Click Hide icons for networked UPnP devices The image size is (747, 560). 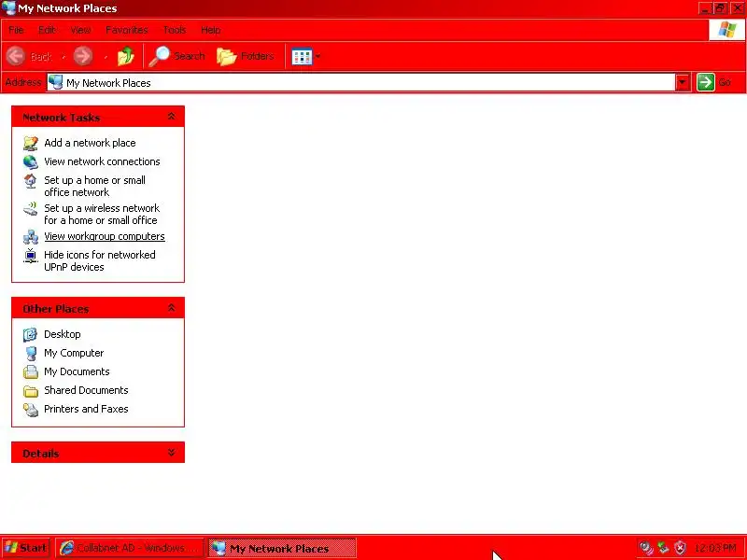pyautogui.click(x=100, y=261)
